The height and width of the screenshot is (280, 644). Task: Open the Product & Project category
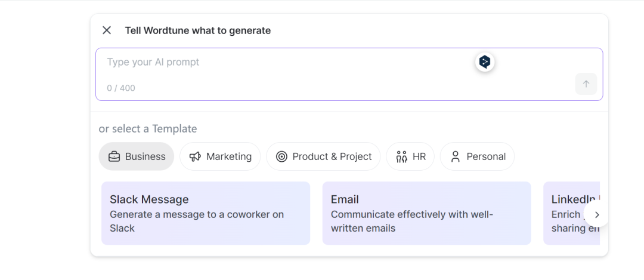[x=323, y=156]
